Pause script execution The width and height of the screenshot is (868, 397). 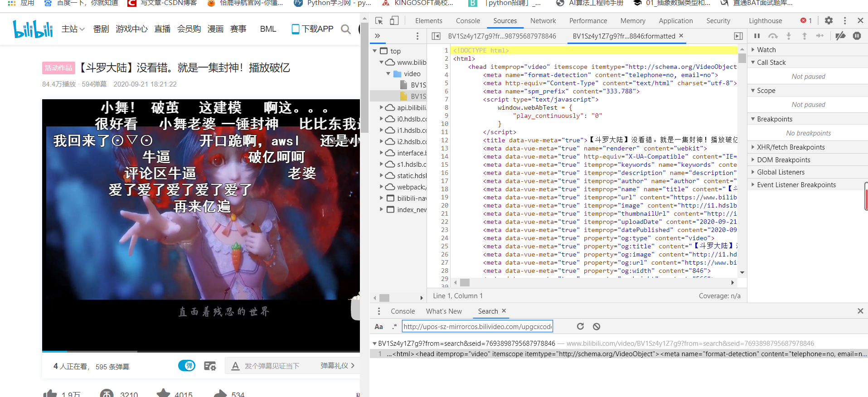coord(757,36)
